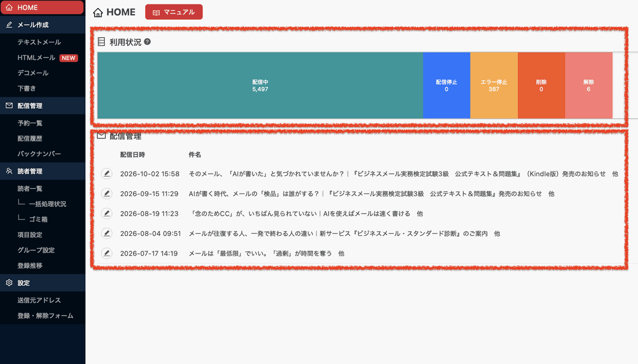Click the envelope icon beside sidebar 配信管理
638x364 pixels.
[9, 106]
